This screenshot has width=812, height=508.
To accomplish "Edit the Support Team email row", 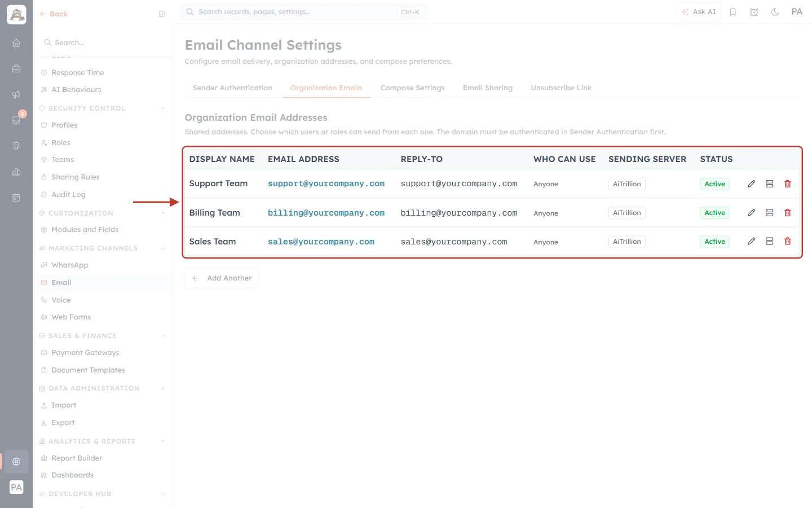I will [x=751, y=184].
